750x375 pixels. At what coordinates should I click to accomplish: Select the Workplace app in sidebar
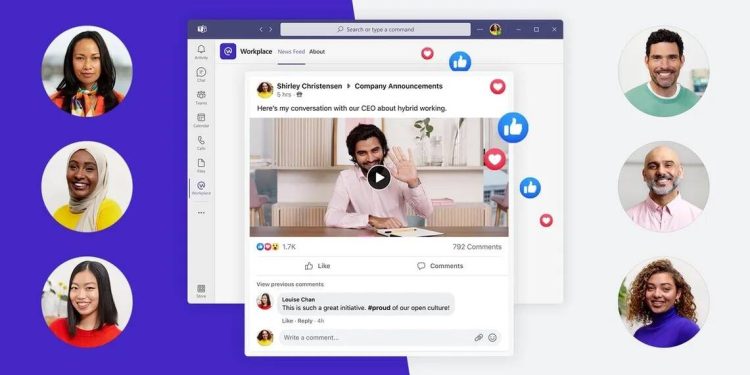(201, 188)
